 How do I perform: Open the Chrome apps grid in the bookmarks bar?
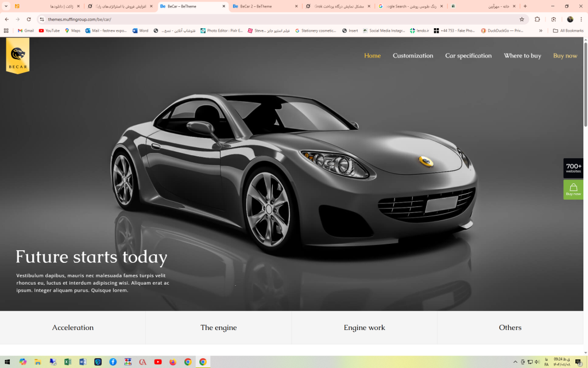(x=6, y=30)
